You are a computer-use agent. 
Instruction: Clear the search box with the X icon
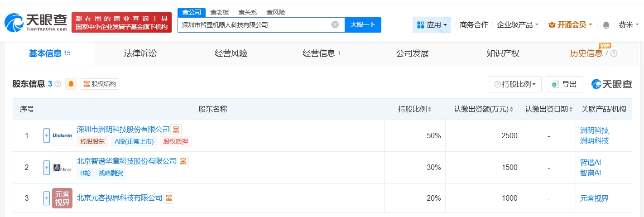[335, 25]
